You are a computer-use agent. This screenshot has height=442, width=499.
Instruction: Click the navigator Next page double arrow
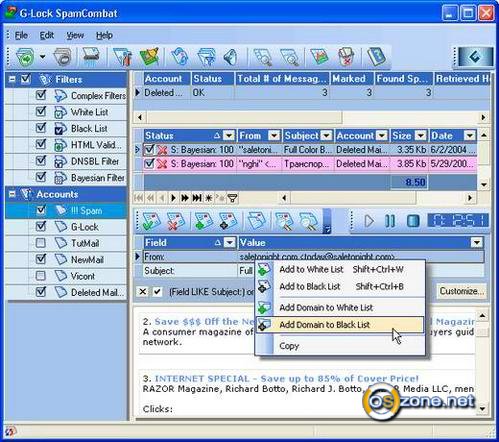[185, 198]
